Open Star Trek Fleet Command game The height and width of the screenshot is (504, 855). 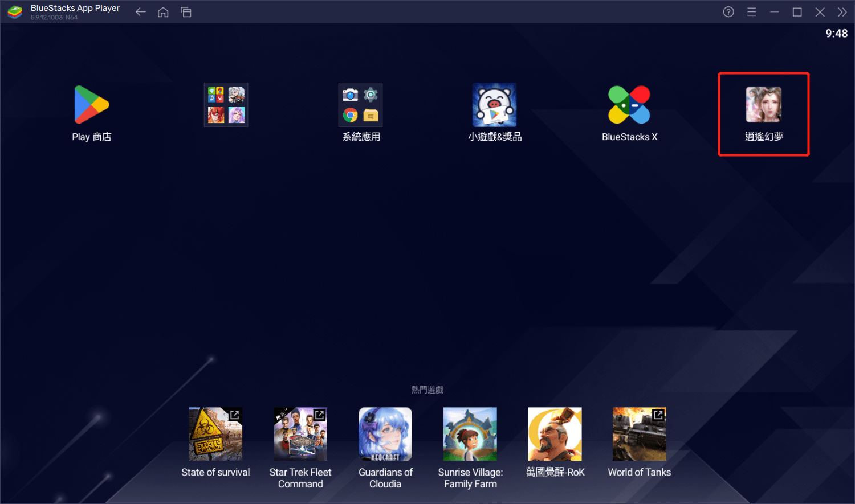coord(300,434)
